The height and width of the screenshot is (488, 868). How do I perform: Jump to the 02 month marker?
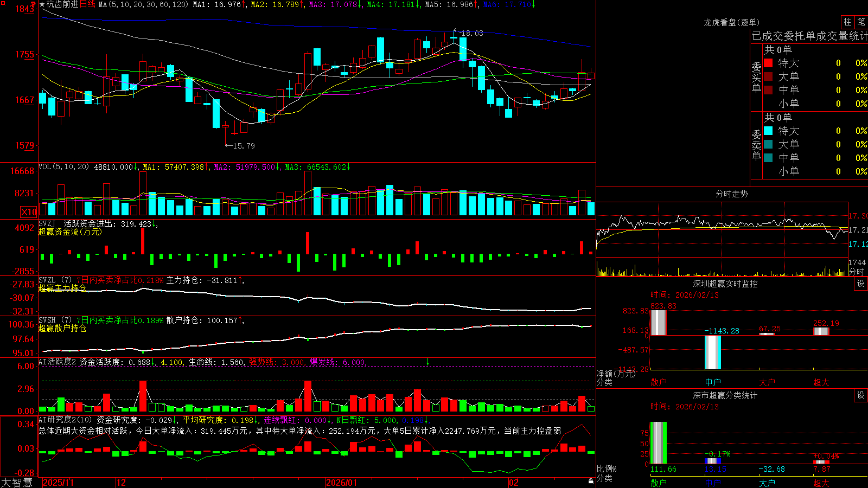tap(514, 483)
